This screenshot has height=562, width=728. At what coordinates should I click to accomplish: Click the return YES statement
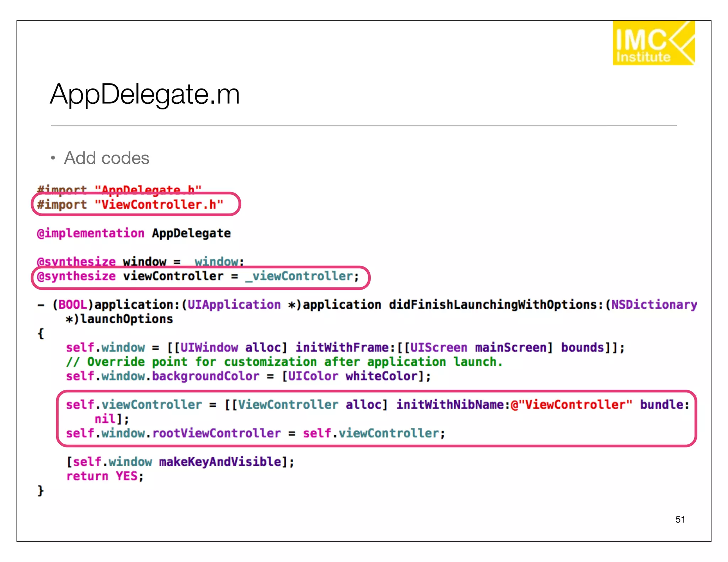[x=105, y=476]
